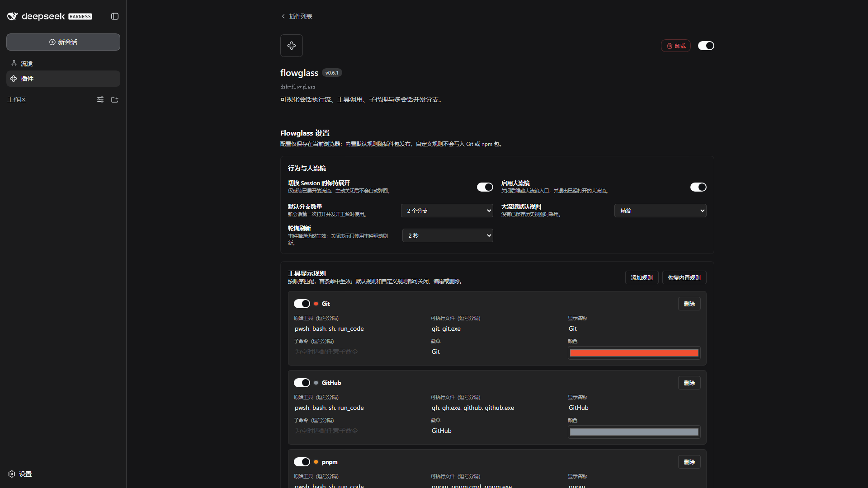The width and height of the screenshot is (868, 488).
Task: Open workspace filter settings icon
Action: coord(100,99)
